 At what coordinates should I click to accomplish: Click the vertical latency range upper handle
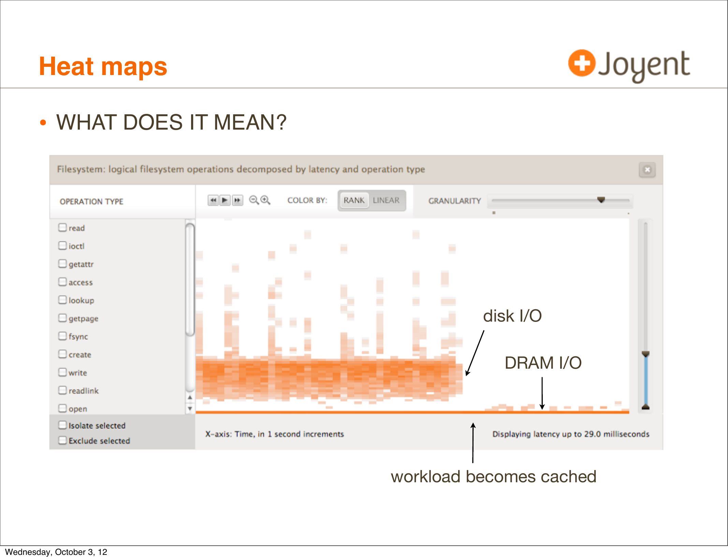[645, 354]
